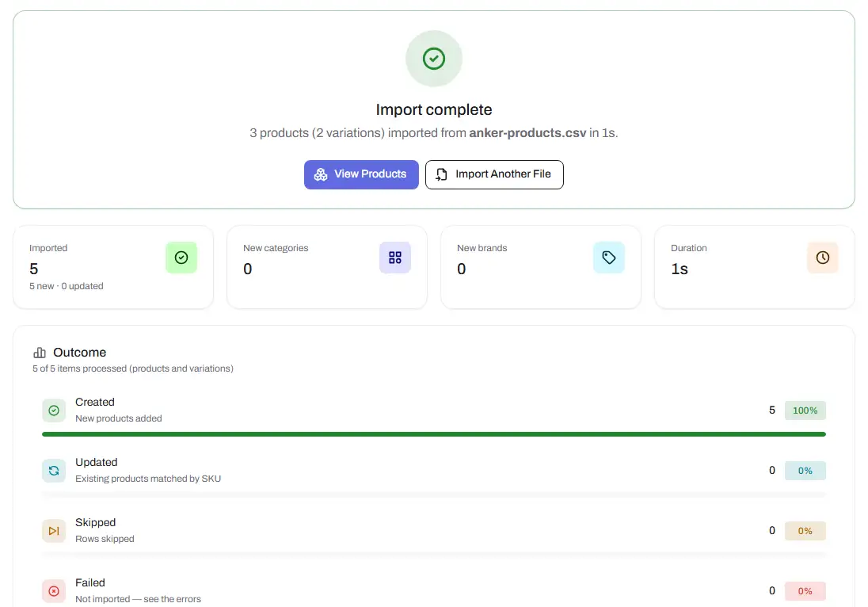The width and height of the screenshot is (868, 607).
Task: Click the clock icon in Duration card
Action: point(823,258)
